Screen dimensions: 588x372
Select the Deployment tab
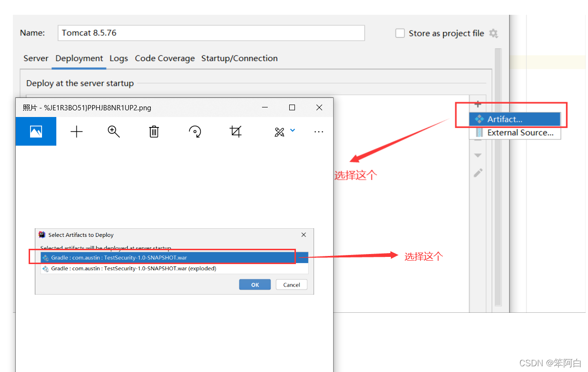click(79, 58)
